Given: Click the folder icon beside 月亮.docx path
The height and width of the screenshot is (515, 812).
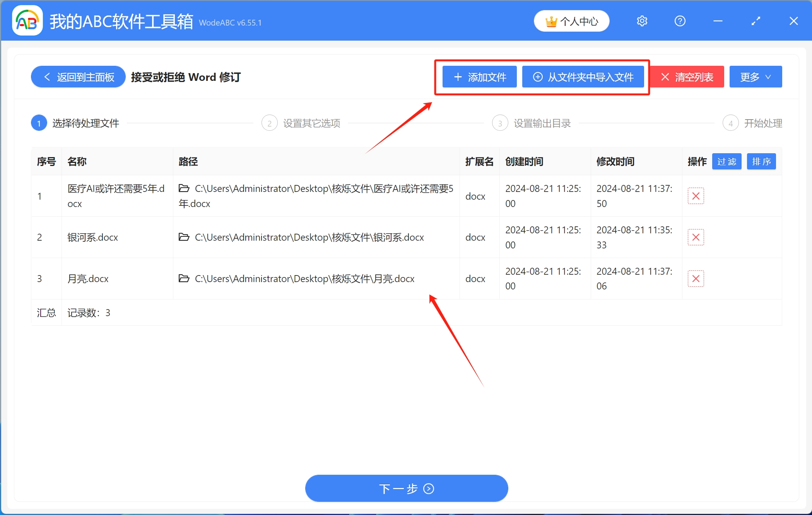Looking at the screenshot, I should [184, 278].
